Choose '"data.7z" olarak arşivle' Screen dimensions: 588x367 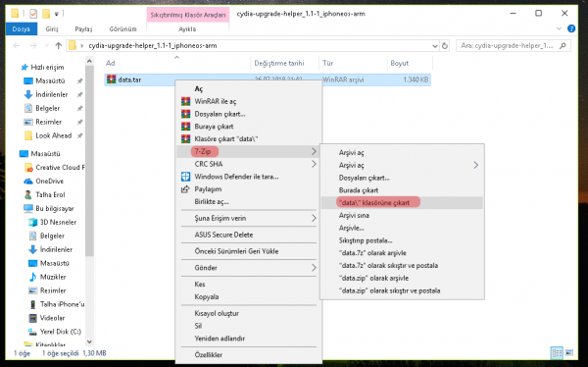[x=402, y=253]
